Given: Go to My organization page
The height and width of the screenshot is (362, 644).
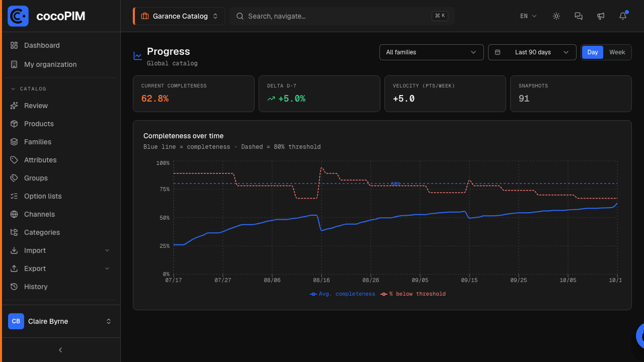Looking at the screenshot, I should [x=60, y=64].
